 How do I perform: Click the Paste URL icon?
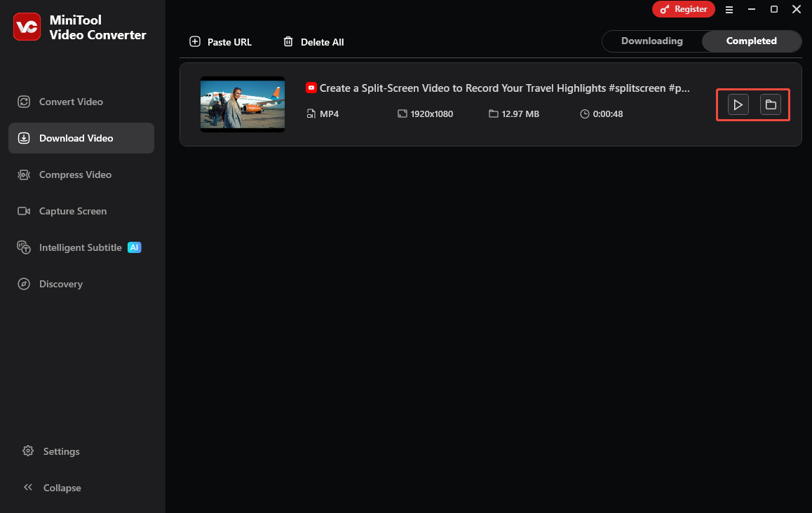pyautogui.click(x=195, y=41)
